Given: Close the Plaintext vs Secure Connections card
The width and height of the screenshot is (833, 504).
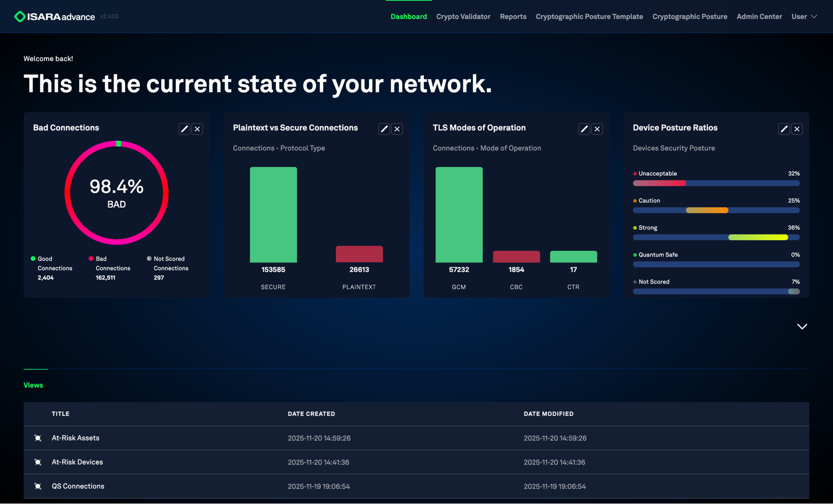Looking at the screenshot, I should coord(397,129).
